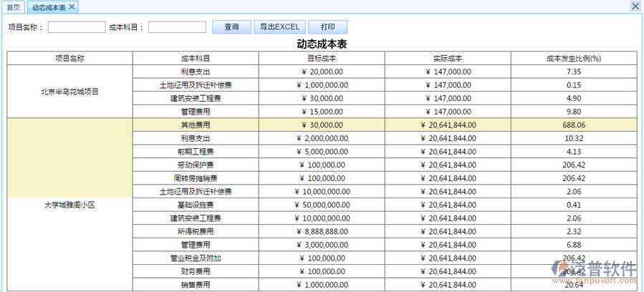Click the 目标成本 column header
This screenshot has height=292, width=644.
coord(322,58)
